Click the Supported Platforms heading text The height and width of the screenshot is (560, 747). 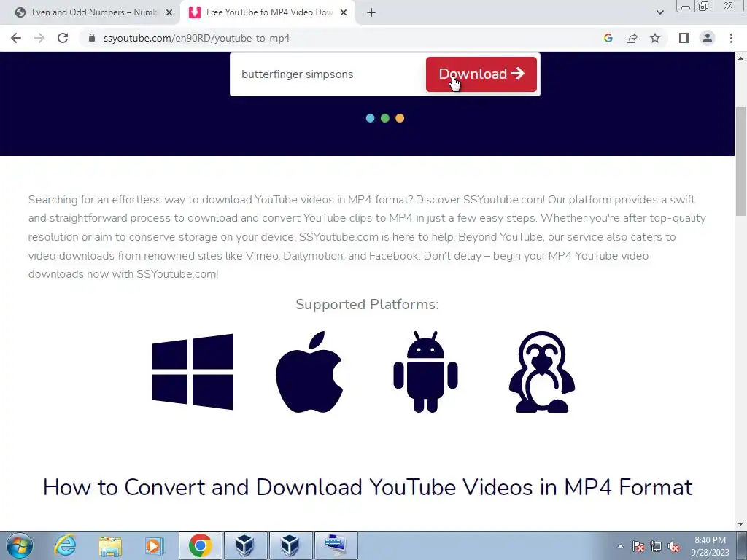[x=367, y=304]
